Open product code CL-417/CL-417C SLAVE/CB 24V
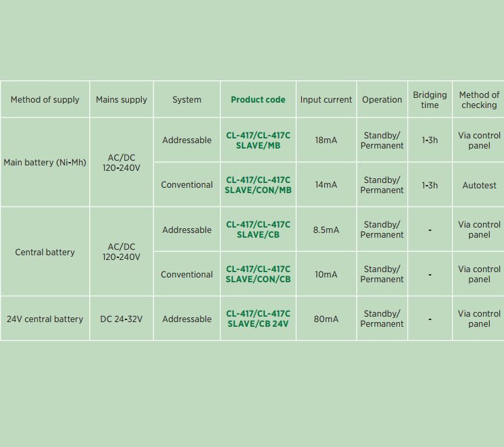This screenshot has width=504, height=447. point(258,319)
